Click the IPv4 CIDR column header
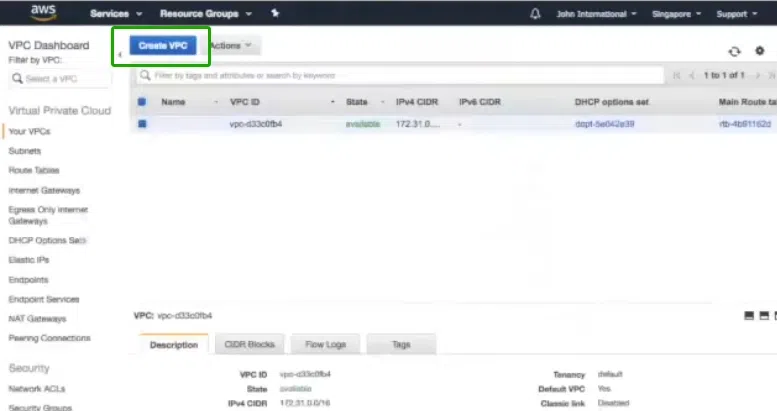 [417, 102]
